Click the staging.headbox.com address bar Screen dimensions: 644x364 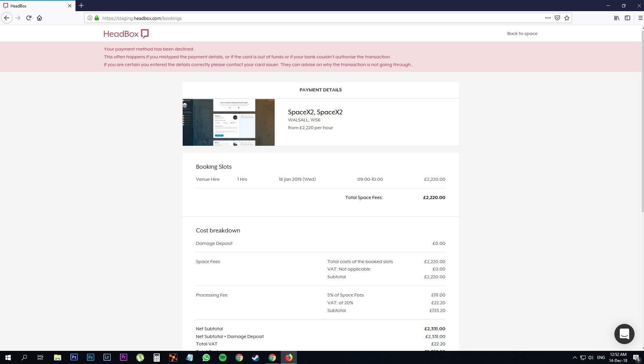[x=303, y=18]
